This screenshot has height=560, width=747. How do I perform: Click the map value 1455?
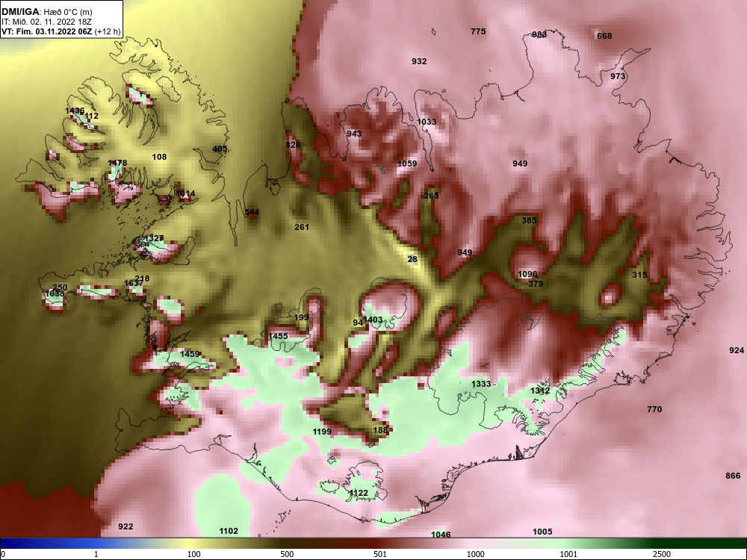[278, 336]
